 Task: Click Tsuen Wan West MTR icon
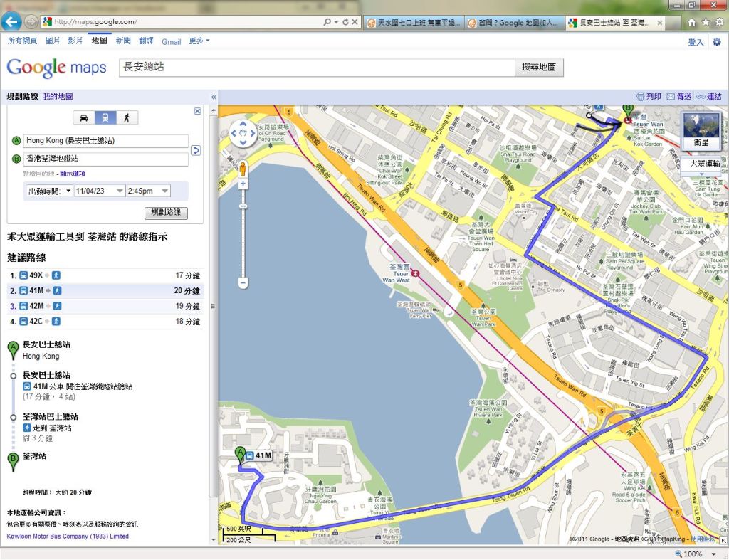[x=415, y=273]
